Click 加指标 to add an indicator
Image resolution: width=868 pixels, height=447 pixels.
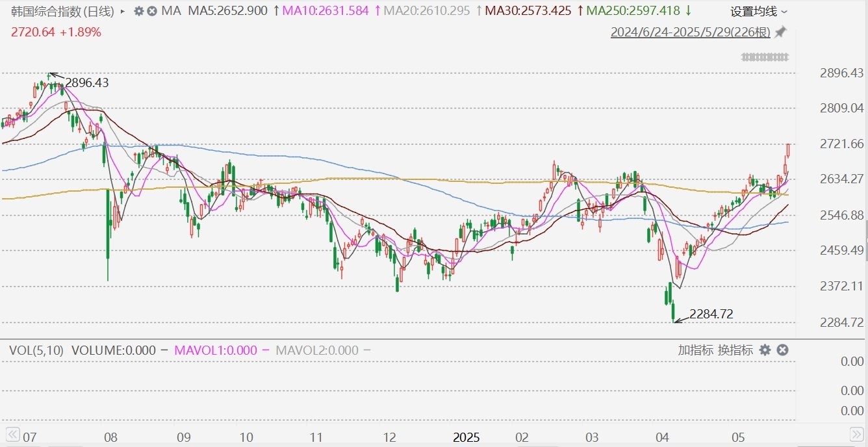coord(696,350)
